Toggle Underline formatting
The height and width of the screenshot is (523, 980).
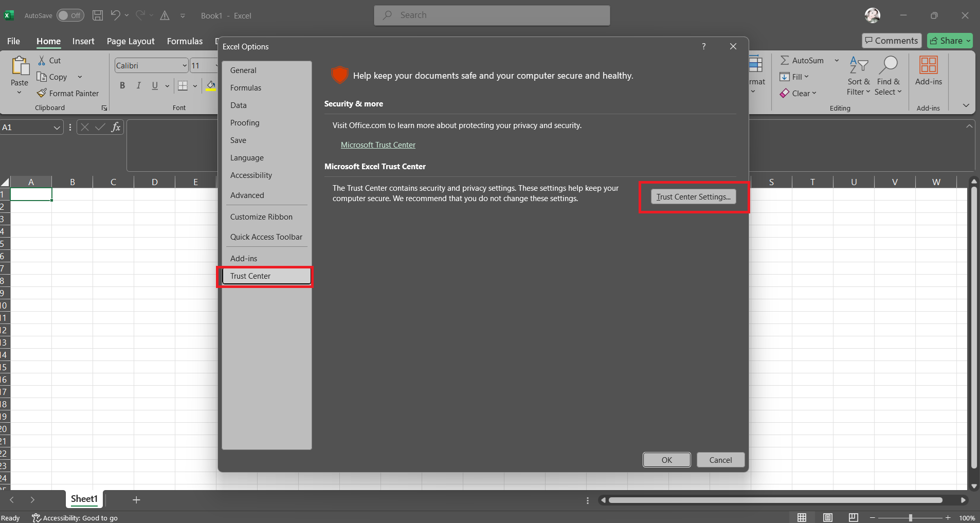click(155, 86)
